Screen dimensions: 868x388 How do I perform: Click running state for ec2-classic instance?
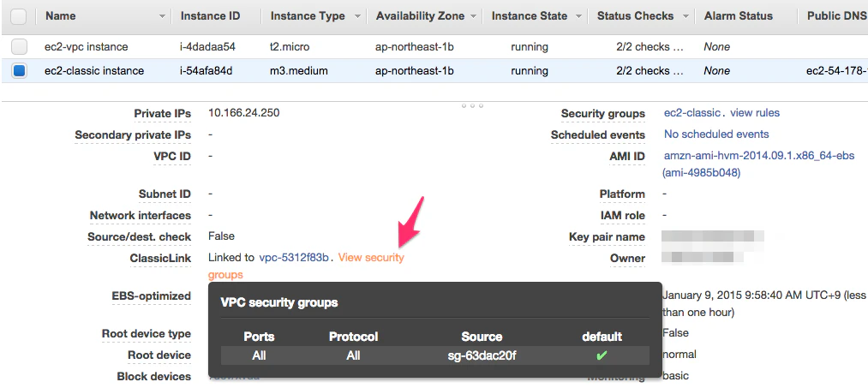pos(530,71)
